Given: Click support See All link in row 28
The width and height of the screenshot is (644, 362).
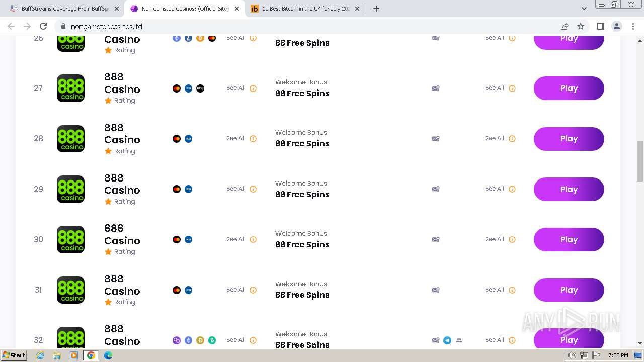Looking at the screenshot, I should click(x=495, y=138).
